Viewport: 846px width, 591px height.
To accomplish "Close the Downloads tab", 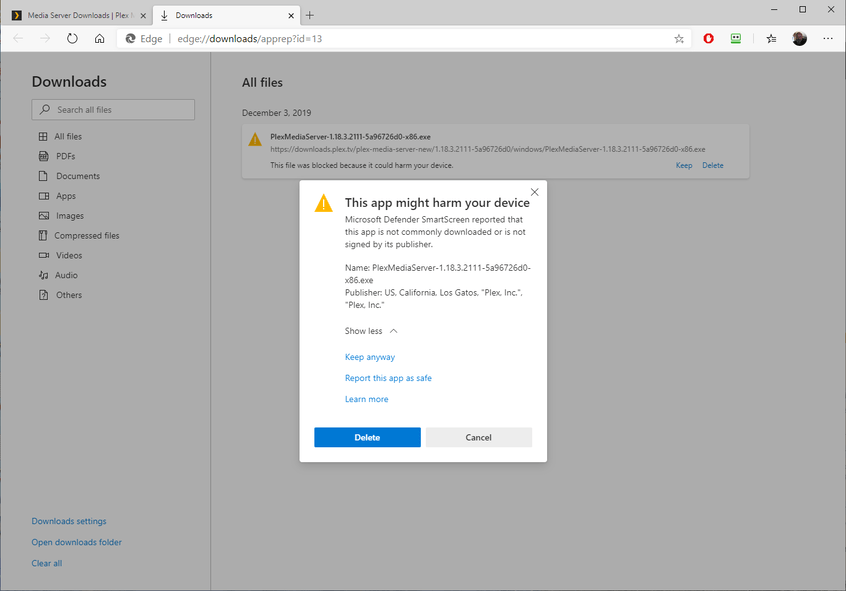I will click(291, 16).
